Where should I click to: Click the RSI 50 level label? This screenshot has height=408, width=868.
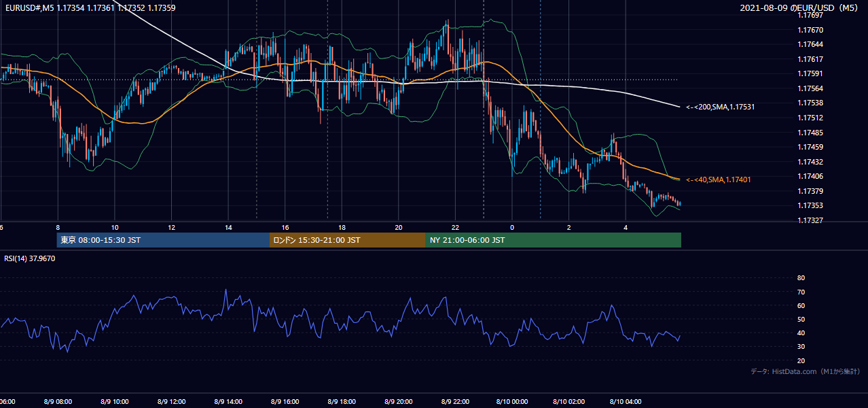point(801,319)
